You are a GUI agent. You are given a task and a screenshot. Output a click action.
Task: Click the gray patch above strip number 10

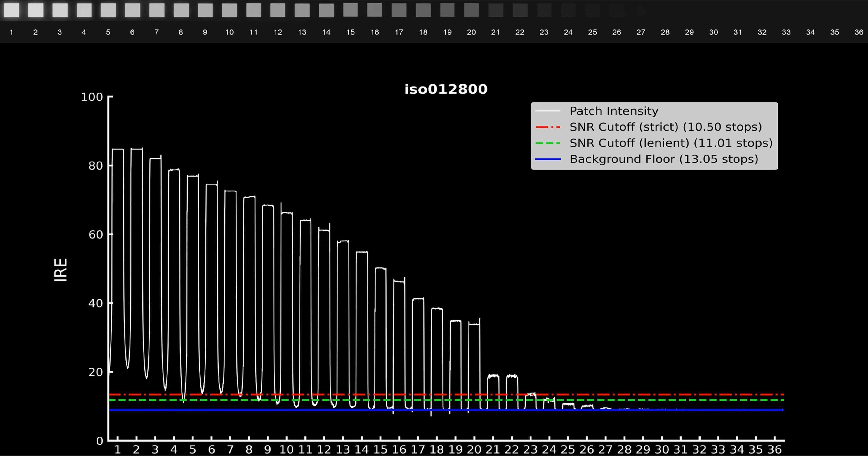click(229, 10)
